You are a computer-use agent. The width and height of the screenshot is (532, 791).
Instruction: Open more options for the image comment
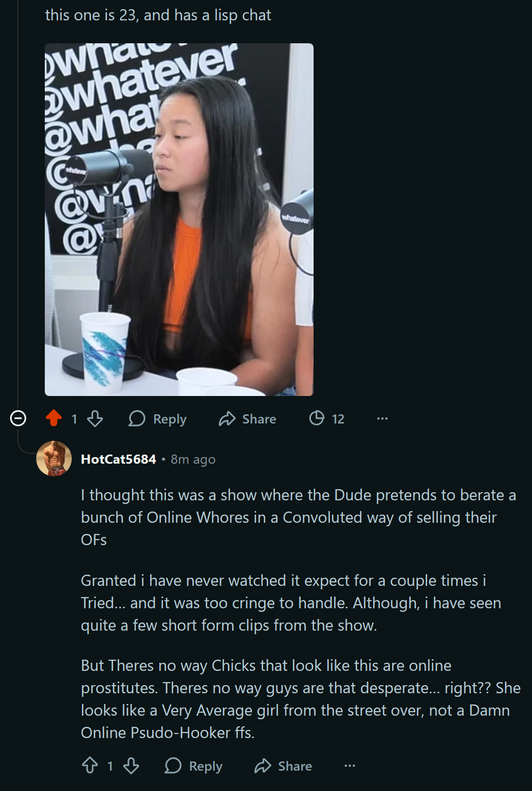click(382, 418)
